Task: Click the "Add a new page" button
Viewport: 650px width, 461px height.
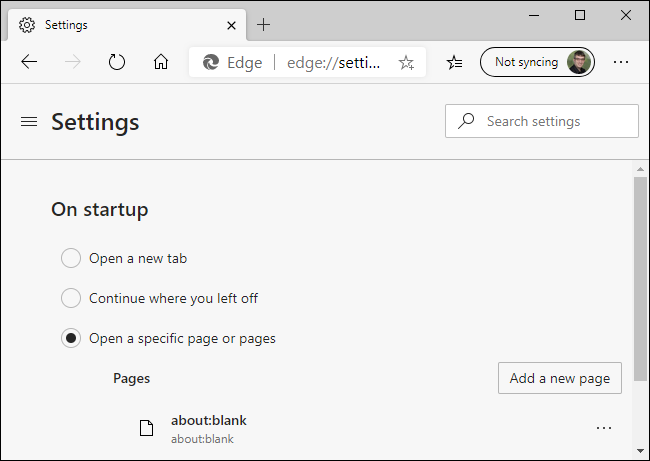Action: 559,378
